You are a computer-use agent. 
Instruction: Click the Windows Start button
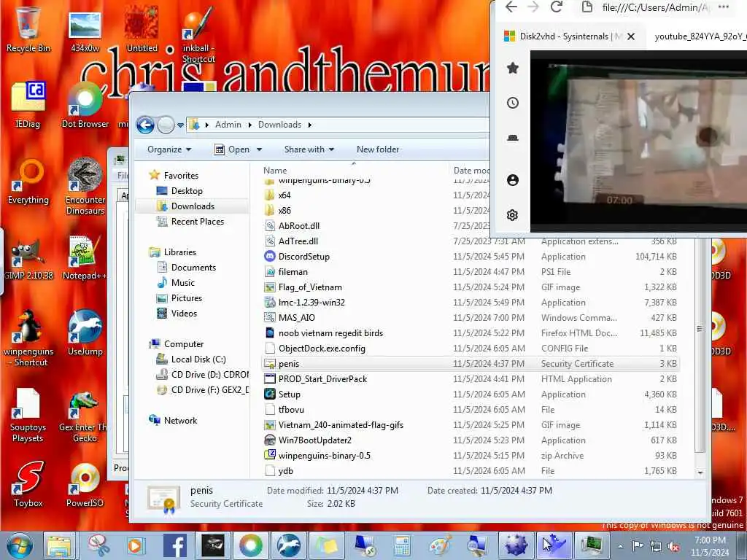pos(19,546)
